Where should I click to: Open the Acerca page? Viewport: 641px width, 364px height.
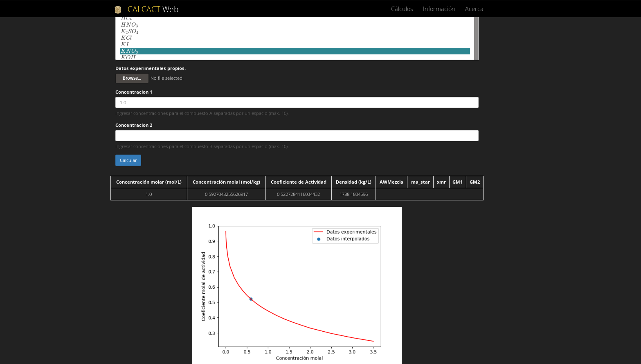click(474, 9)
